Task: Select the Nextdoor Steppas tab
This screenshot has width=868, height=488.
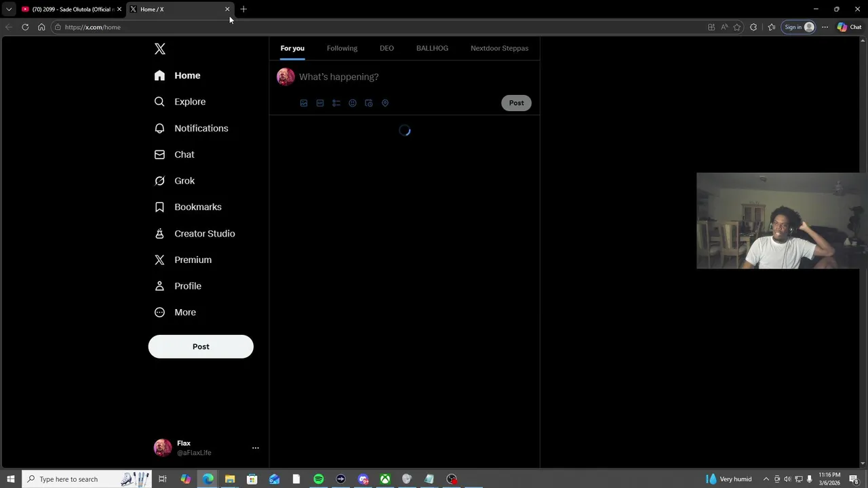Action: click(x=499, y=48)
